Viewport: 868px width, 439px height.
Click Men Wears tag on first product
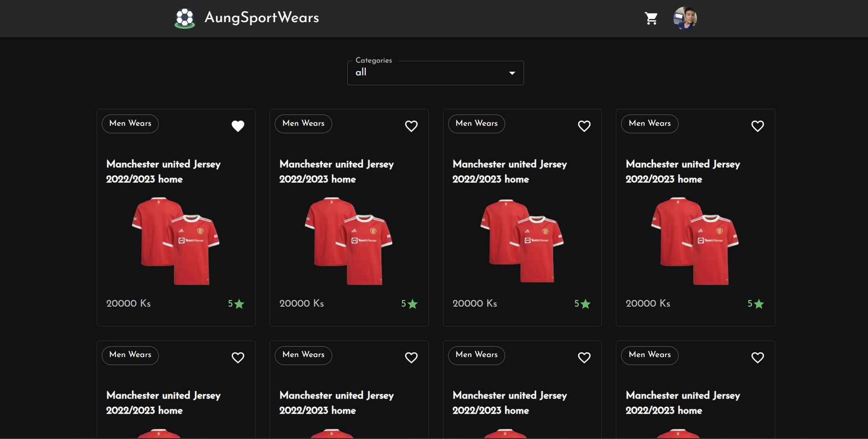pyautogui.click(x=130, y=123)
